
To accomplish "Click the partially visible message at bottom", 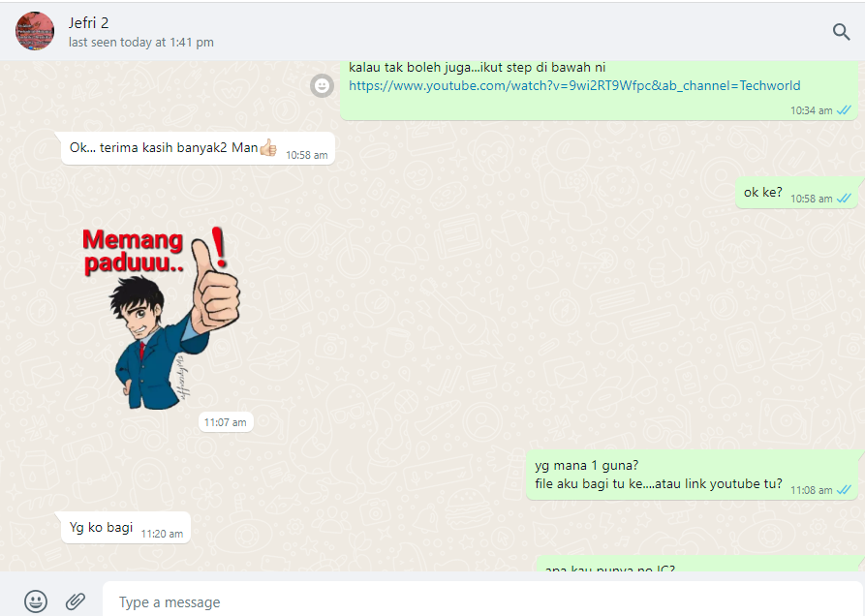I will [678, 565].
